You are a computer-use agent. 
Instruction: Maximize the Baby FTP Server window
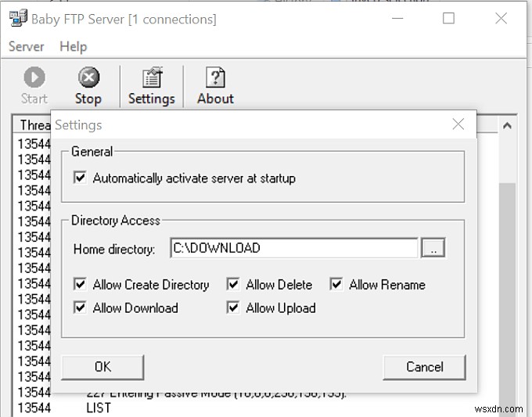448,19
